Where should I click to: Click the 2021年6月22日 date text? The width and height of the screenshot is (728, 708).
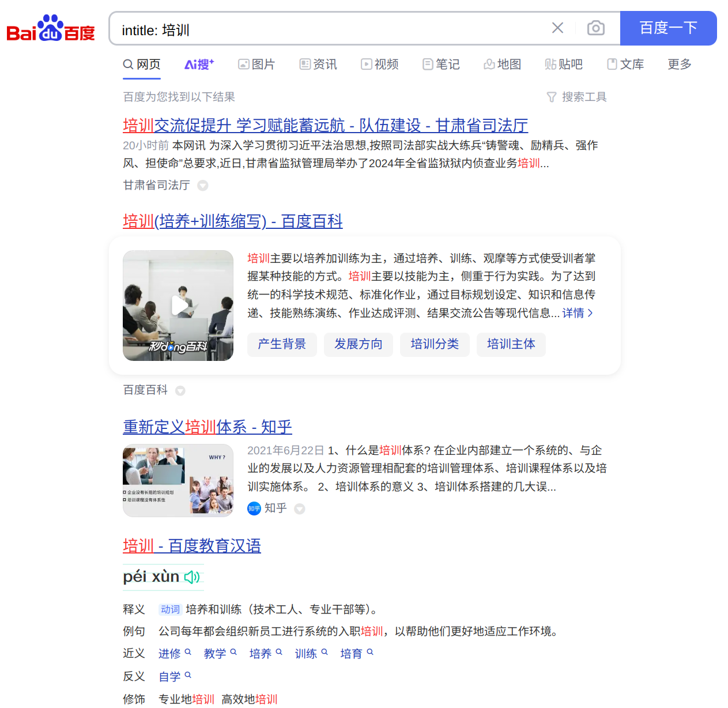click(x=286, y=450)
